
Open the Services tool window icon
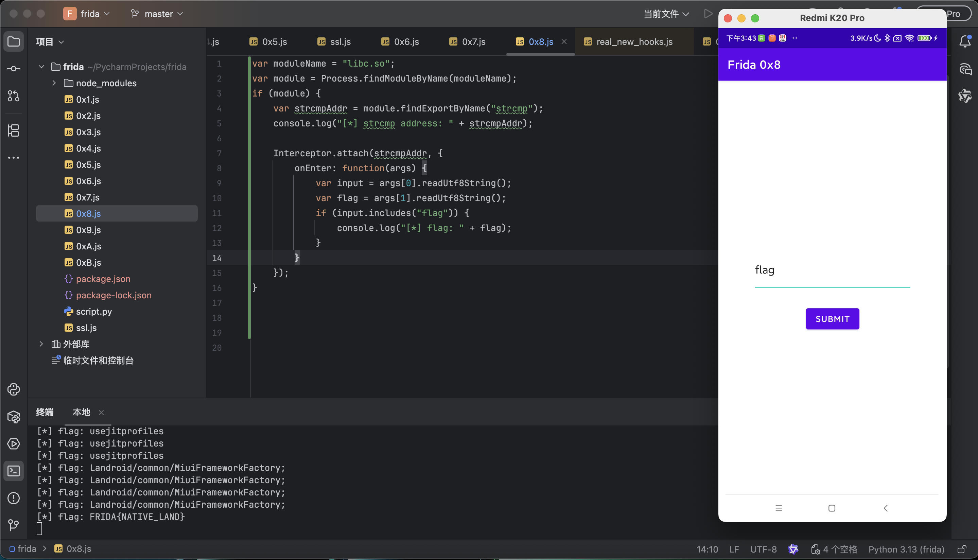14,444
